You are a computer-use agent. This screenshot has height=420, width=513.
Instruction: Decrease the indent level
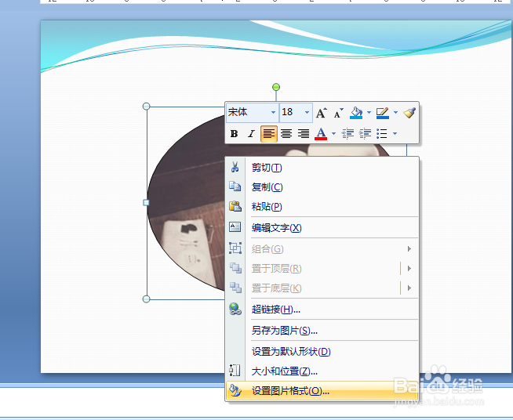click(x=347, y=134)
